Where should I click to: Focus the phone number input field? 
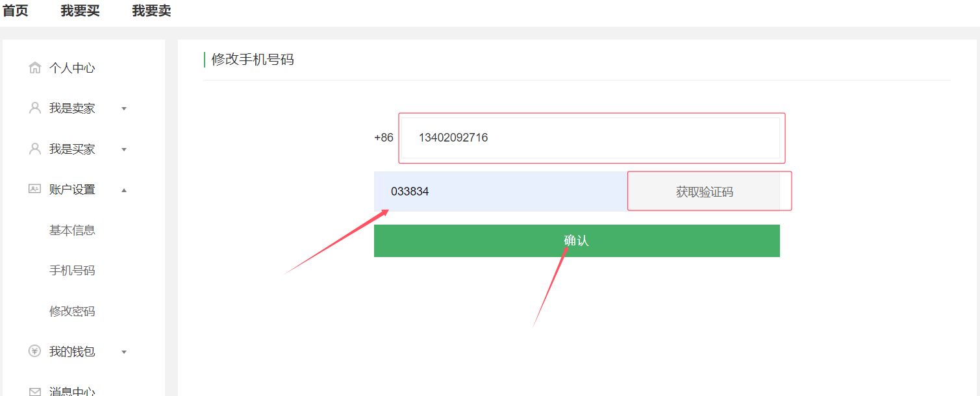[x=590, y=138]
